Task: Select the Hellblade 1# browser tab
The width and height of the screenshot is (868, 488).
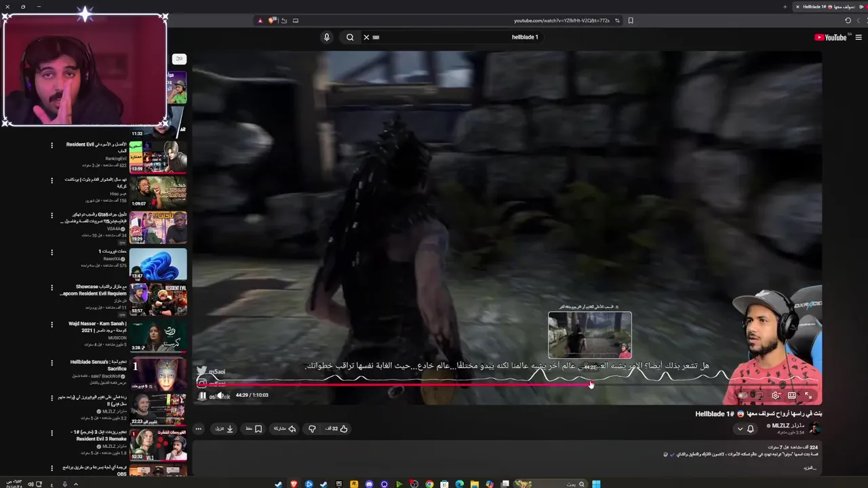Action: pyautogui.click(x=829, y=7)
